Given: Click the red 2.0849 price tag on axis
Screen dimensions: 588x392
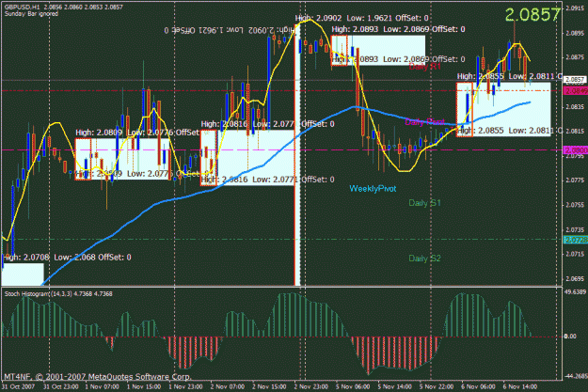Looking at the screenshot, I should [576, 91].
